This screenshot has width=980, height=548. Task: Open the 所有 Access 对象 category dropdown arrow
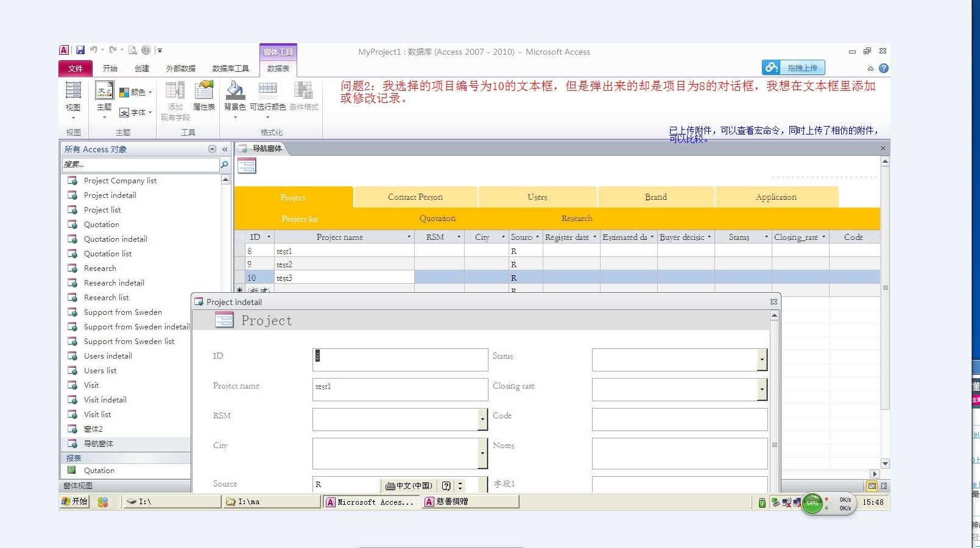[212, 149]
